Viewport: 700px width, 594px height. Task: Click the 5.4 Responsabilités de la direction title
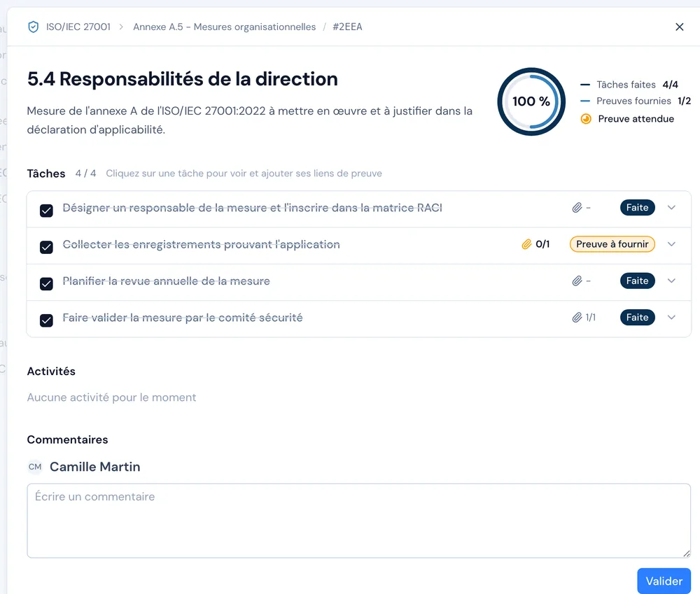182,79
